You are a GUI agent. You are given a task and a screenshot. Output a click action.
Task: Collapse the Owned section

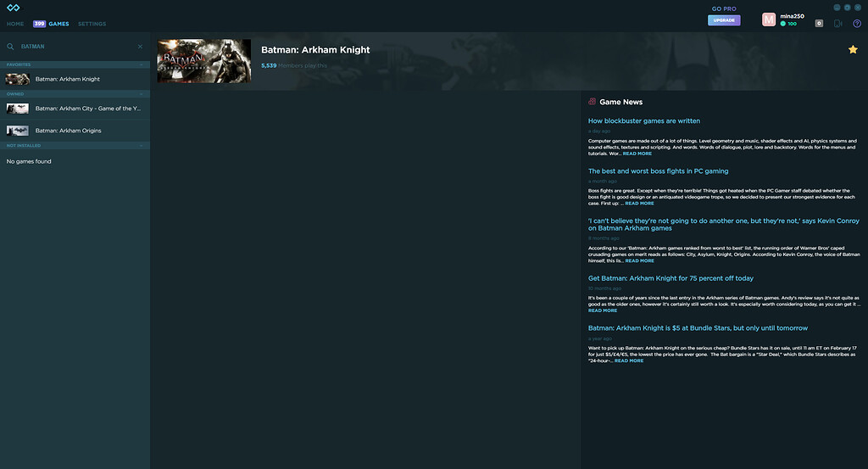142,94
